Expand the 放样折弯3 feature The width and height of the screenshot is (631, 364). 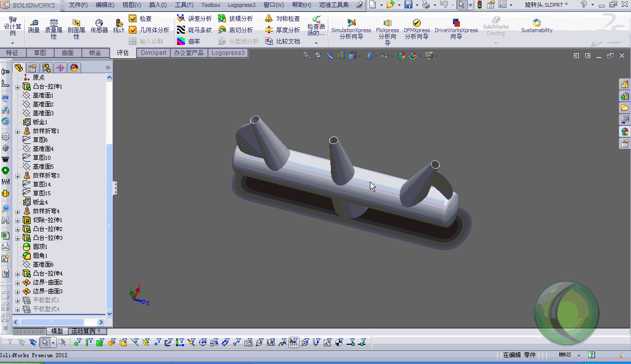(x=17, y=176)
